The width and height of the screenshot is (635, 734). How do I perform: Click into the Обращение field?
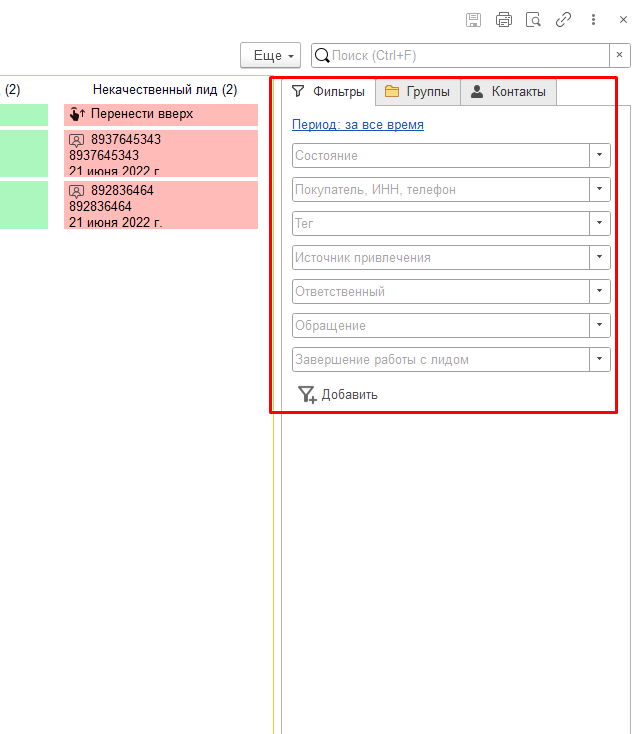click(441, 325)
